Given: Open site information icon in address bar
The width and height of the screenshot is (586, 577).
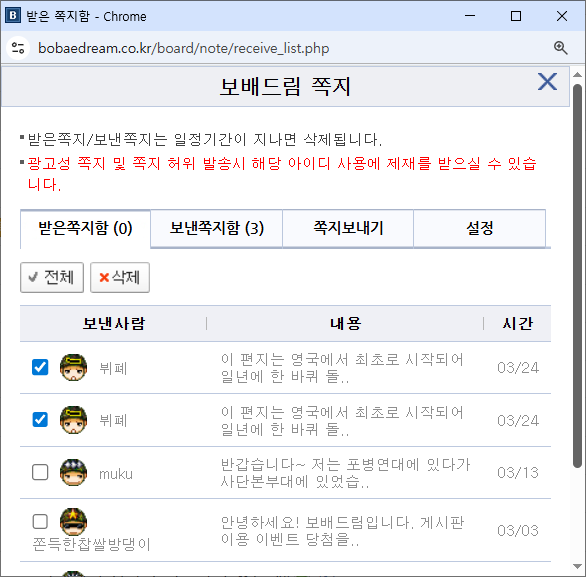Looking at the screenshot, I should tap(18, 48).
